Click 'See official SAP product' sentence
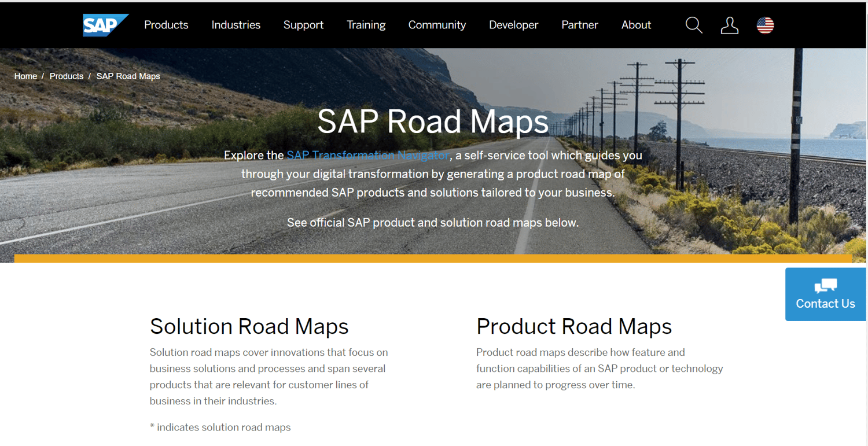 (433, 222)
